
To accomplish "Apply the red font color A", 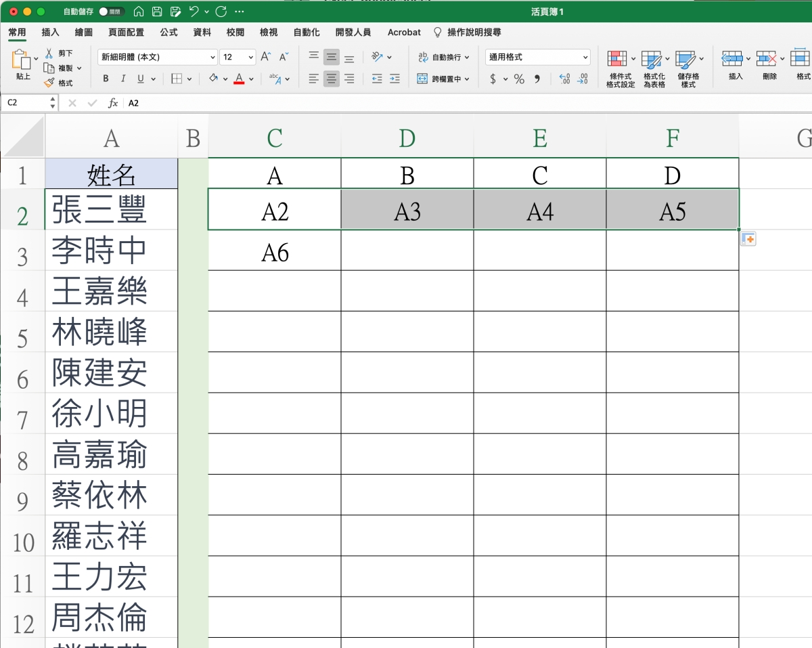I will (239, 79).
